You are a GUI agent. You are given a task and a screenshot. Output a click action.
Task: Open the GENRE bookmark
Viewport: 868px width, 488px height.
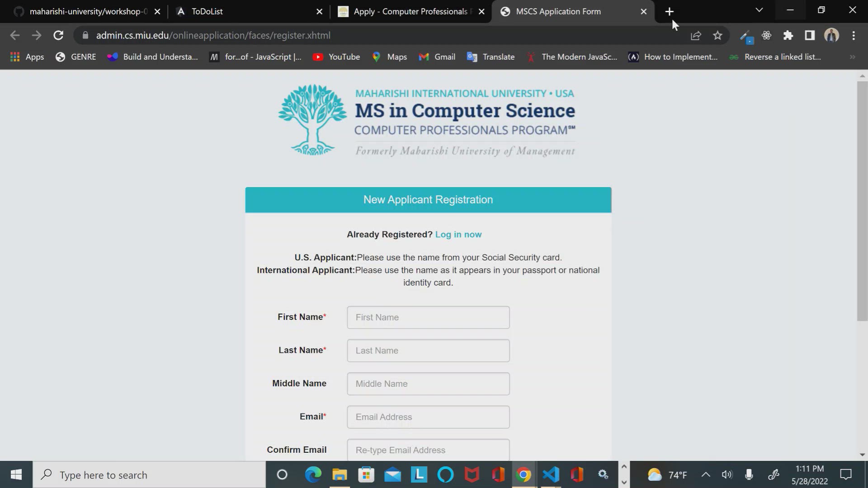point(75,57)
